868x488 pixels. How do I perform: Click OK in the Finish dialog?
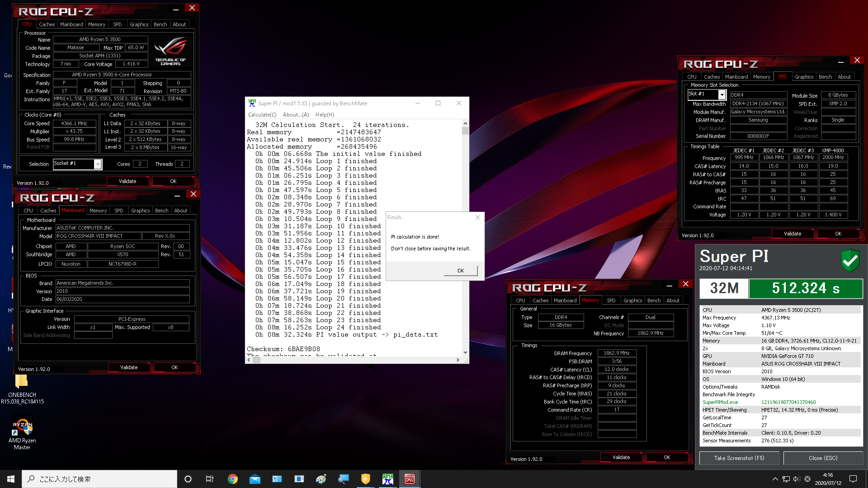click(x=461, y=271)
